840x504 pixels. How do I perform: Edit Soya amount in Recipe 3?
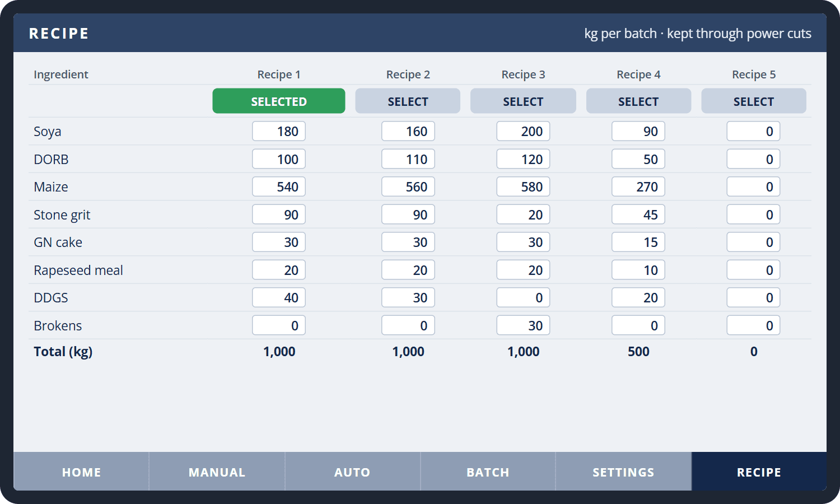click(523, 131)
